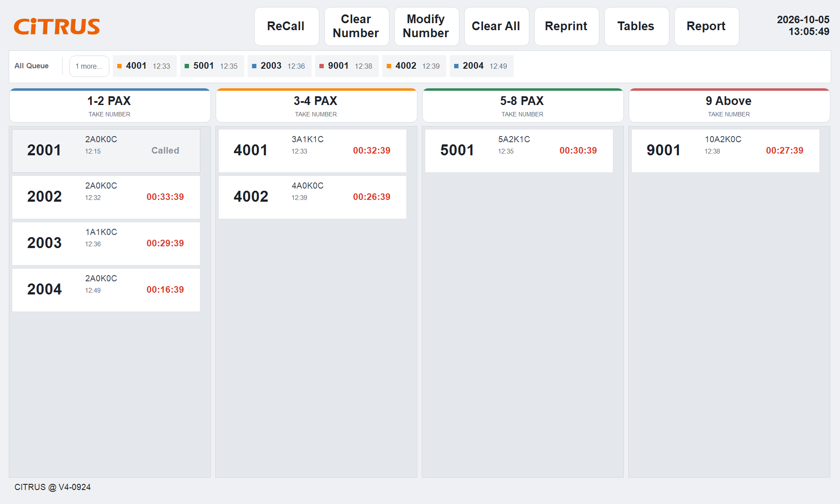Open the Clear Number function

357,26
